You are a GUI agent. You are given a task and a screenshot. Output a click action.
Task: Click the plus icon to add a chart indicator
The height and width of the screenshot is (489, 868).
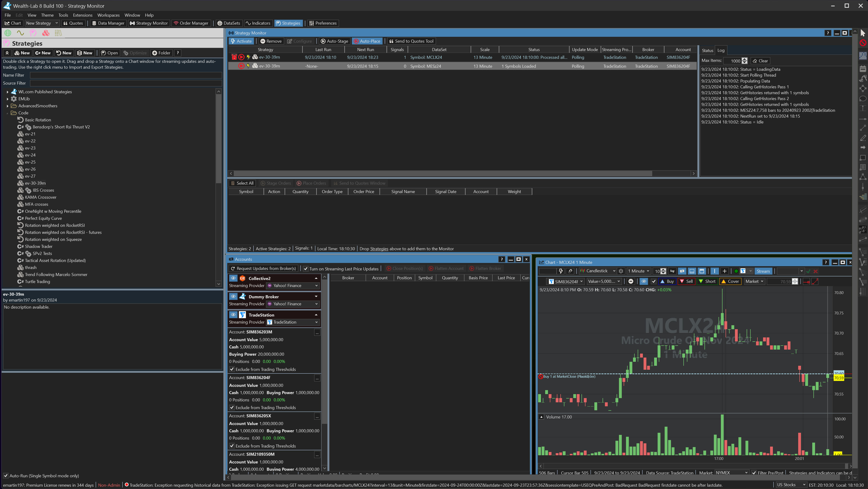tap(724, 271)
